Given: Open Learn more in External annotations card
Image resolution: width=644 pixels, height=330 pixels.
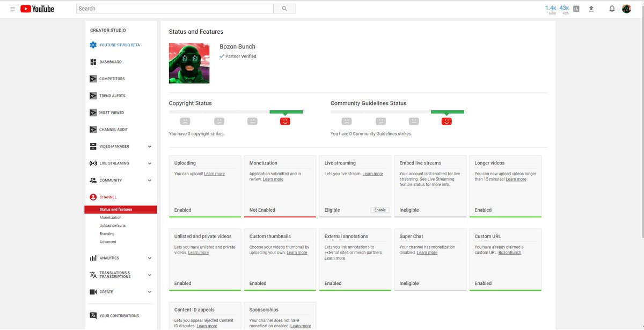Looking at the screenshot, I should 335,258.
